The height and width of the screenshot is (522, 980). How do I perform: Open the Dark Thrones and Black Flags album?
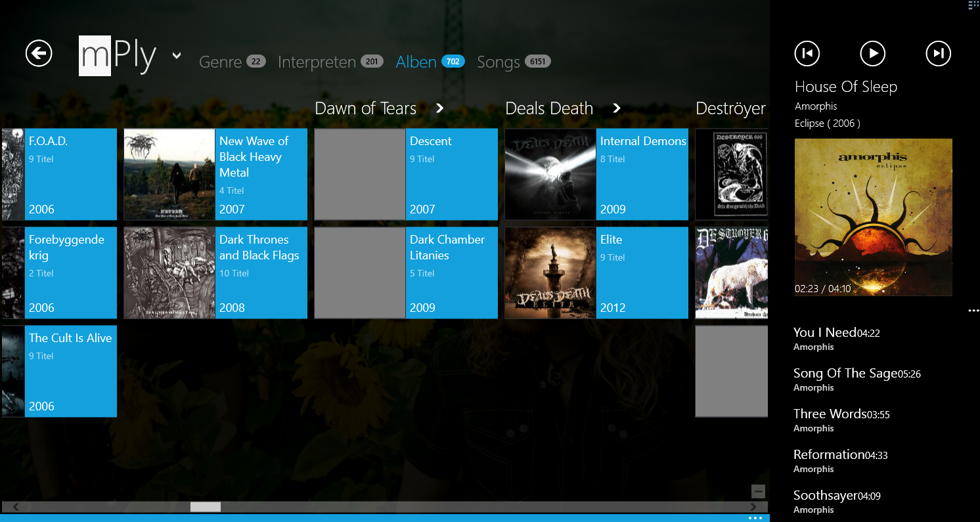point(215,272)
